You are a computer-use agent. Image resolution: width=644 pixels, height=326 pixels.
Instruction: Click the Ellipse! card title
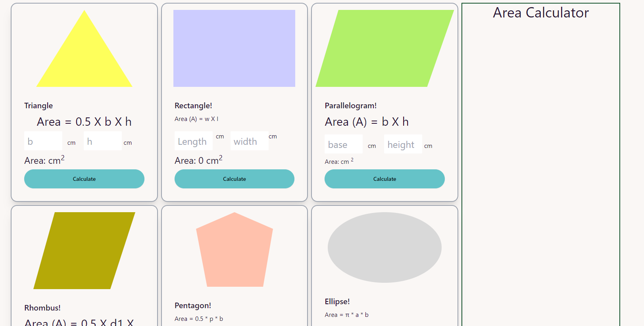pos(337,301)
